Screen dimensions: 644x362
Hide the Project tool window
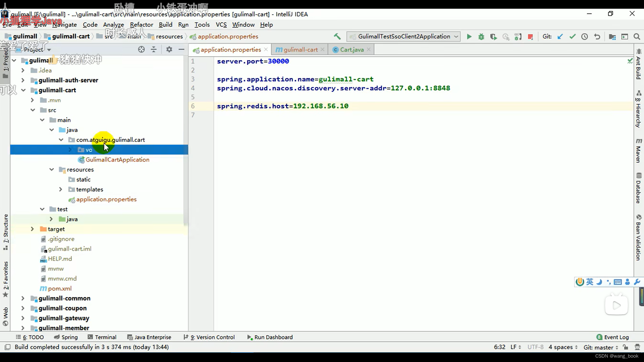tap(181, 50)
